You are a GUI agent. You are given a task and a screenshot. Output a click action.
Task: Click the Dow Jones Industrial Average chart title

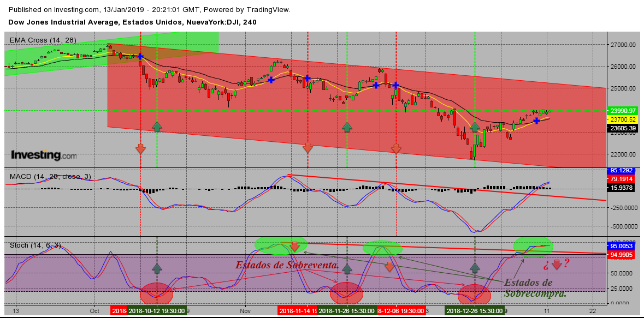132,22
